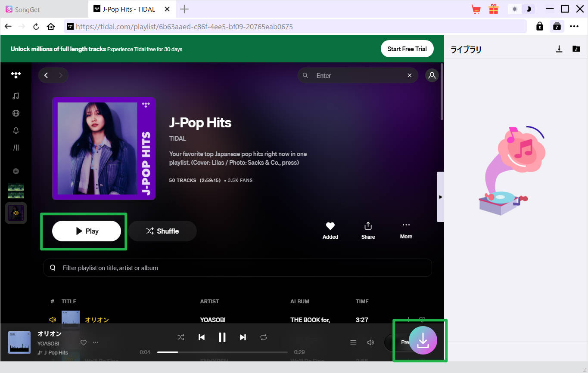Open the shopping cart icon
The width and height of the screenshot is (588, 373).
[476, 9]
